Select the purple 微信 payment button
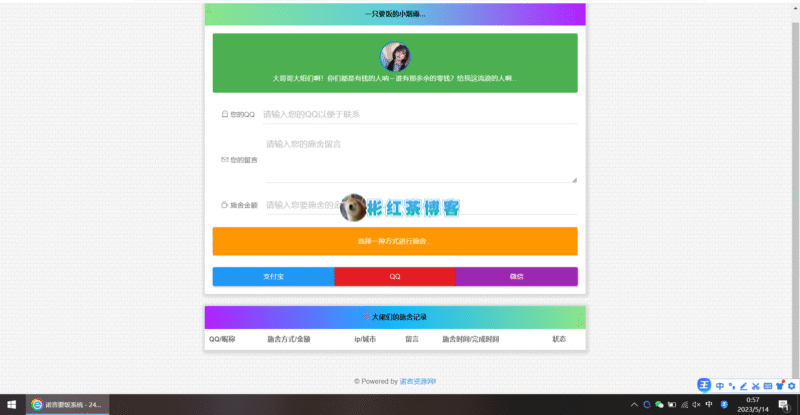This screenshot has width=800, height=415. pos(516,277)
